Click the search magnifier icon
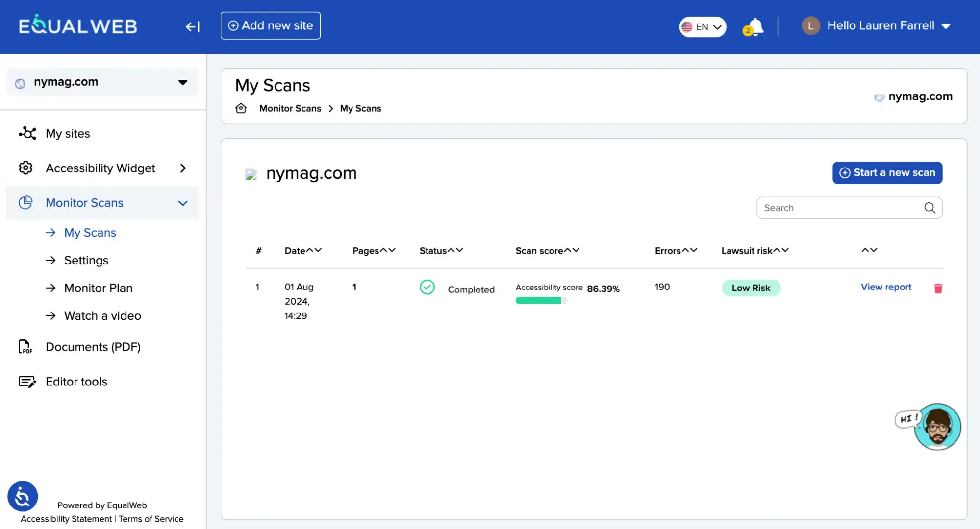Viewport: 980px width, 529px height. pyautogui.click(x=930, y=208)
